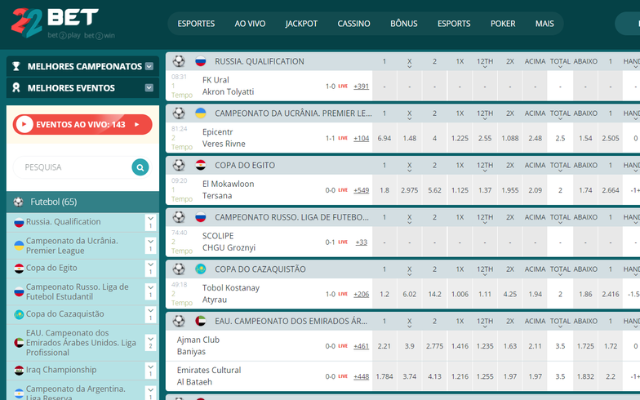Open the CASSINO section

(354, 24)
